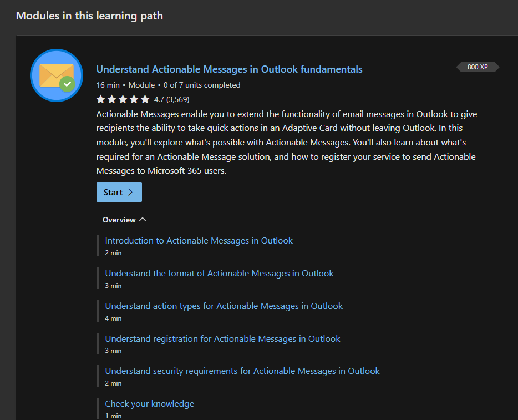Open the module title link
Viewport: 518px width, 420px height.
coord(229,69)
